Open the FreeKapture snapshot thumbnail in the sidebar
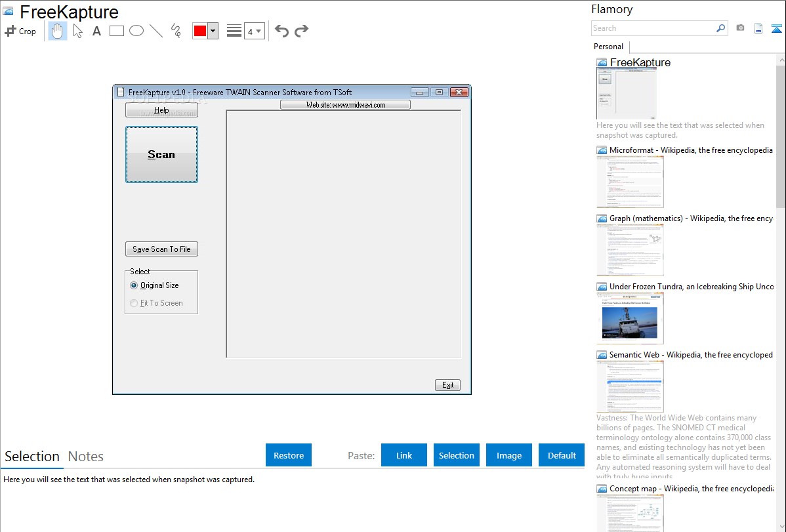This screenshot has width=786, height=532. 627,94
